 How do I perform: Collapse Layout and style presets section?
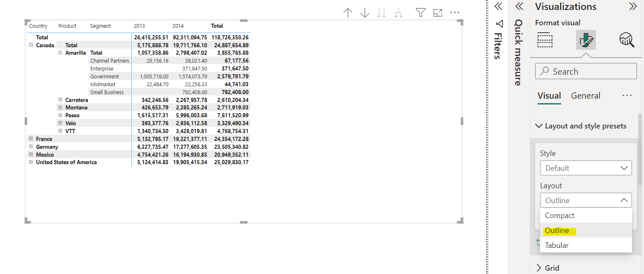581,126
